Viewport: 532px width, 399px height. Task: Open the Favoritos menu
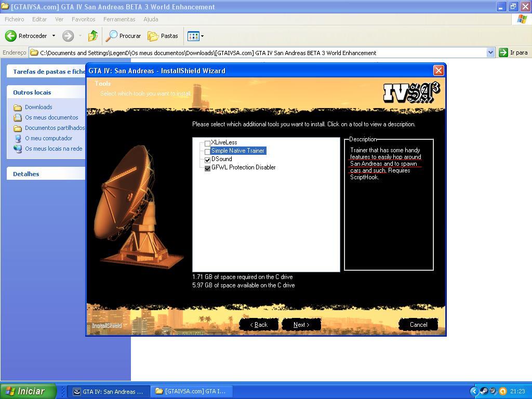pos(84,19)
